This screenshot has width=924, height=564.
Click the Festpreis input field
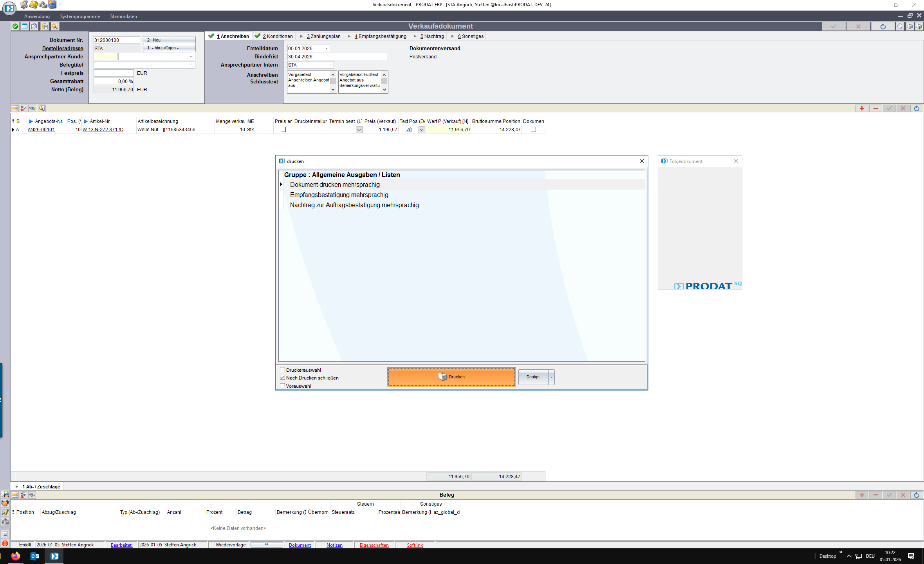114,73
